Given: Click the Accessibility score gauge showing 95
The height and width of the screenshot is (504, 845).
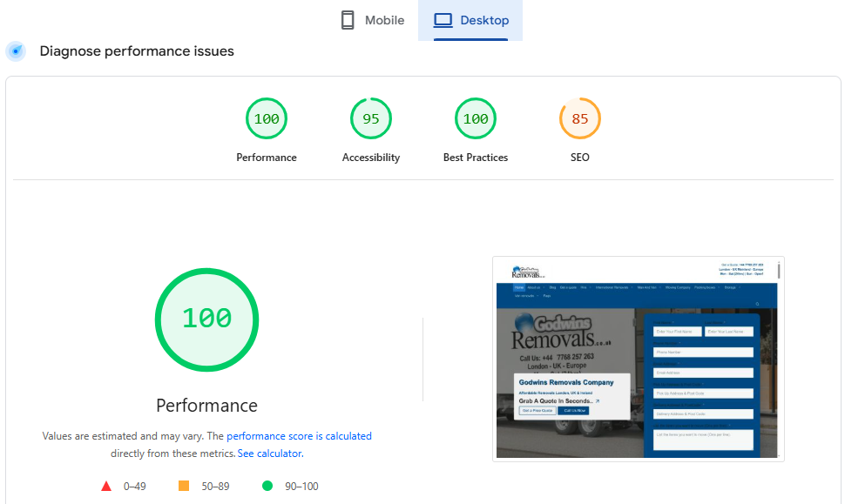Looking at the screenshot, I should click(x=371, y=118).
